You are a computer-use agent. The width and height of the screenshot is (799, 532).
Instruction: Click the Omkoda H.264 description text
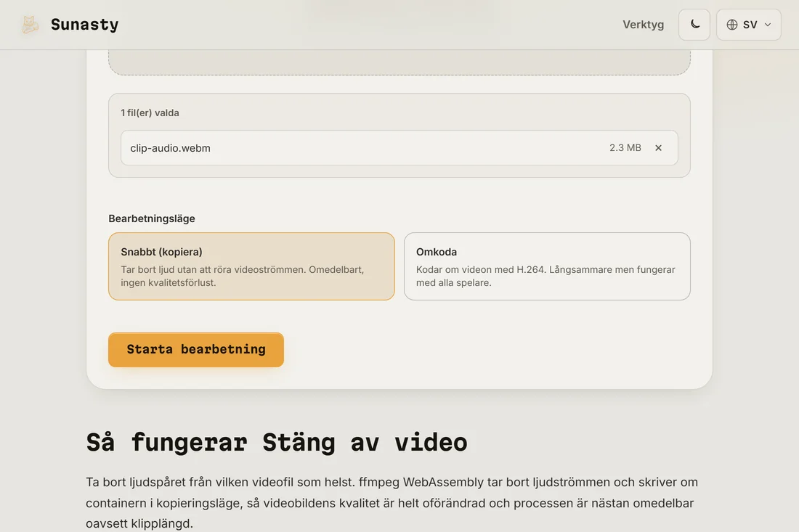pos(545,276)
